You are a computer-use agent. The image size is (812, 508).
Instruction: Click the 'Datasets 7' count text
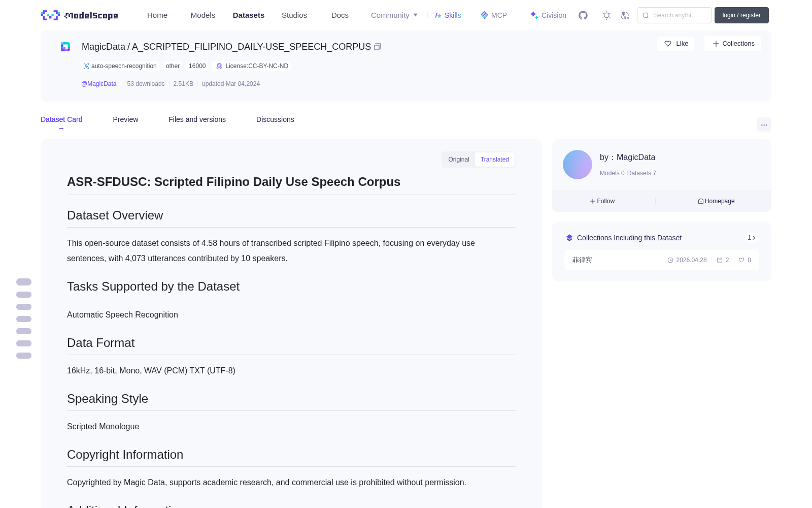[641, 173]
